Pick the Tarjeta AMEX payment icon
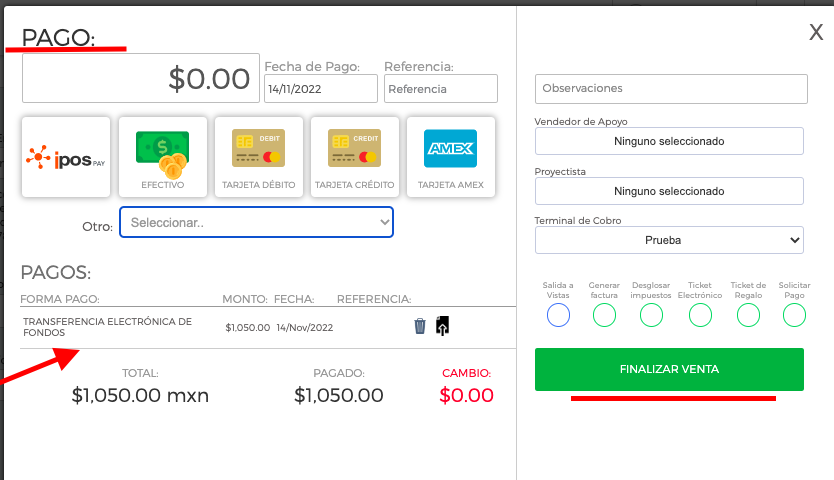This screenshot has height=480, width=834. click(x=451, y=157)
